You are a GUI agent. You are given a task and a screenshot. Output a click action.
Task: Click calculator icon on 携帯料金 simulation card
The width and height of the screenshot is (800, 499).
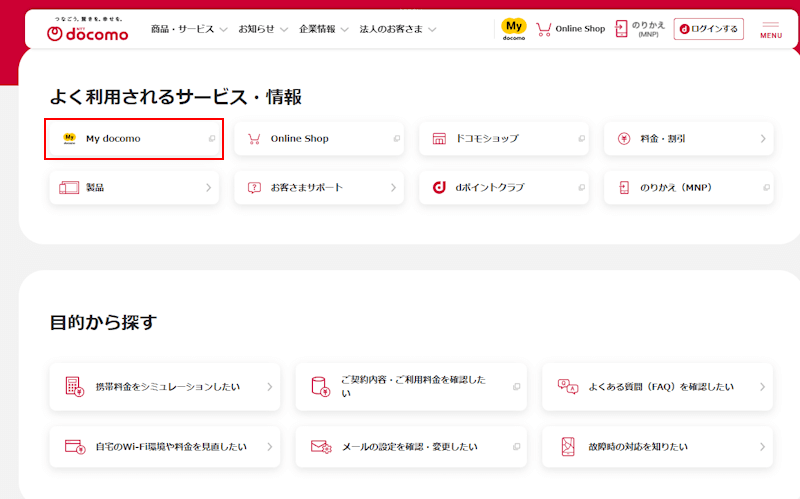pyautogui.click(x=74, y=387)
